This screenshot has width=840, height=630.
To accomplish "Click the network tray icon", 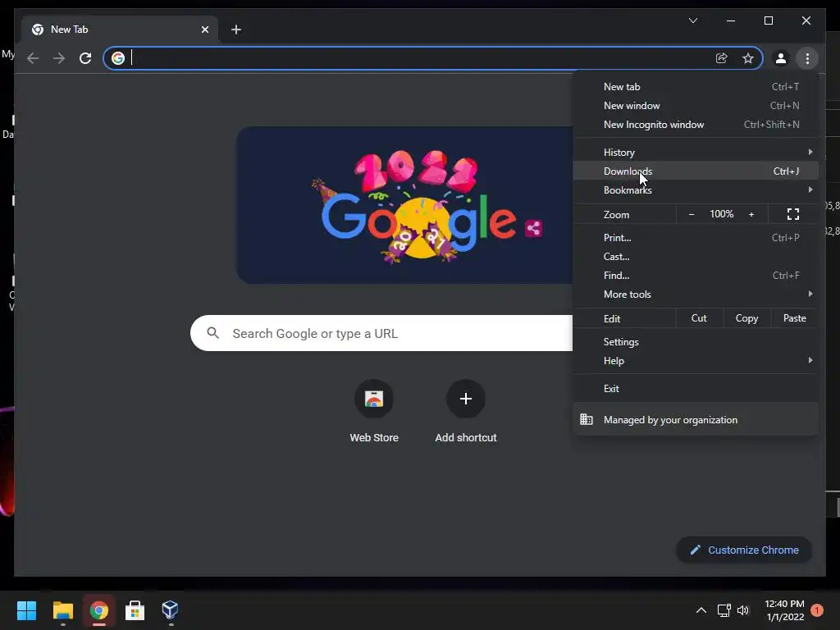I will (x=724, y=610).
